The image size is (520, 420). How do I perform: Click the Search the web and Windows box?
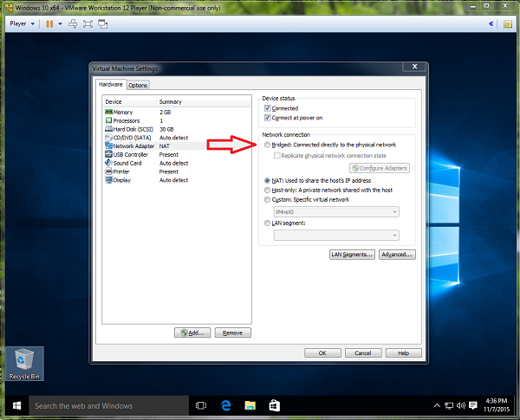tap(109, 406)
